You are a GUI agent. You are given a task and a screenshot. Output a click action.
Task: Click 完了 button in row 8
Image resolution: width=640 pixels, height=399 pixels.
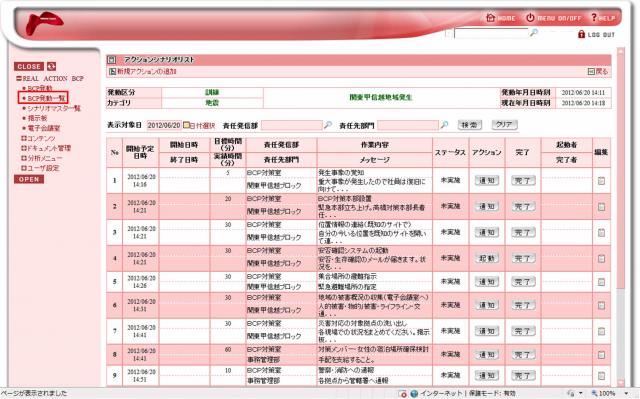tap(523, 355)
